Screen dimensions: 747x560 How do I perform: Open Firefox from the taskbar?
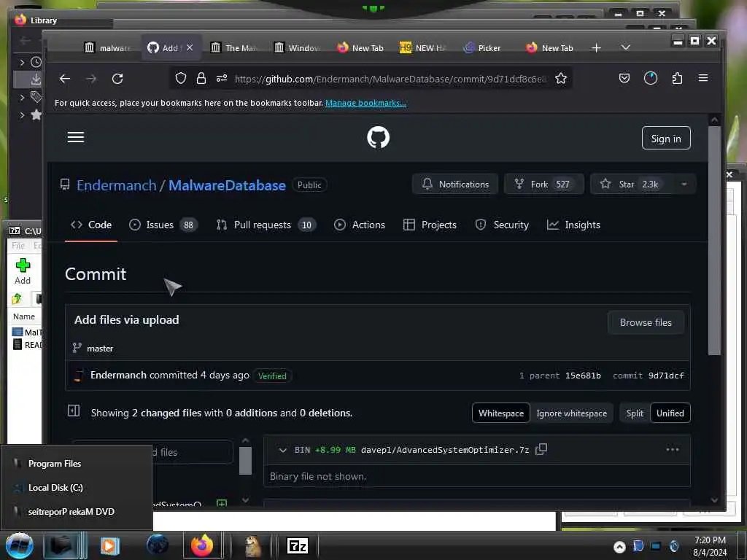click(202, 545)
